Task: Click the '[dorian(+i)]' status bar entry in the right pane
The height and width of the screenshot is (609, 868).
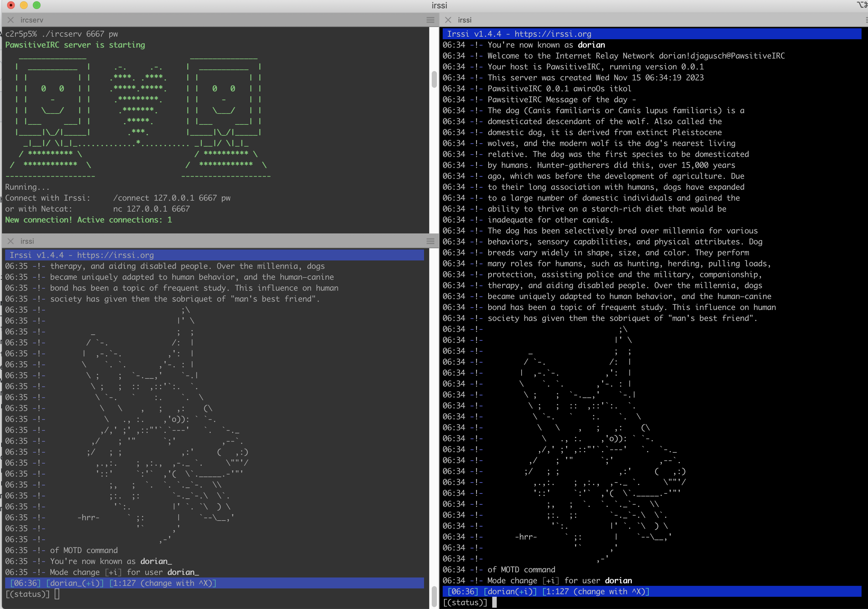Action: (510, 591)
